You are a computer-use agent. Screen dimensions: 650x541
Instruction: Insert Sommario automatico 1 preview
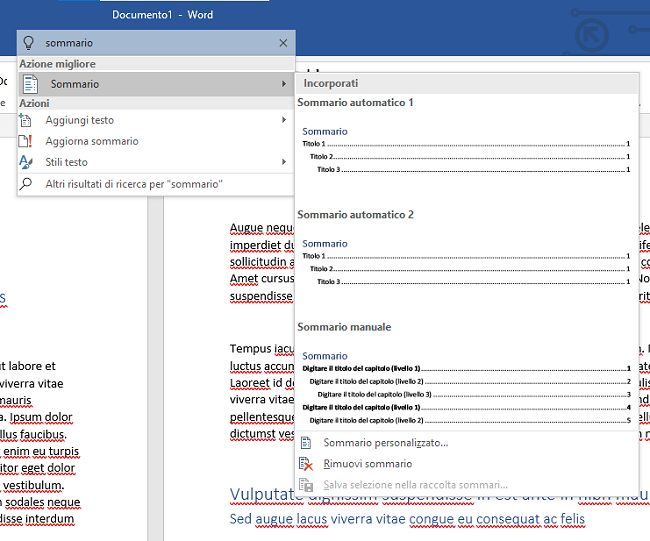point(466,150)
